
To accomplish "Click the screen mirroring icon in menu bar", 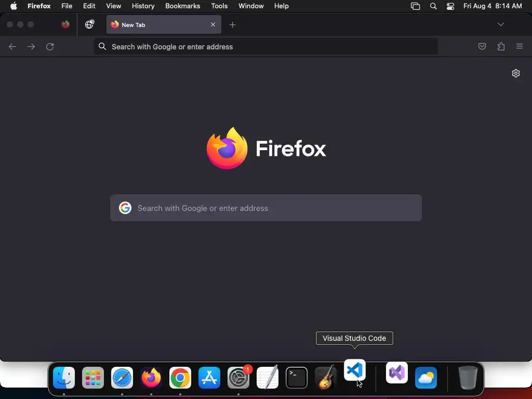I will pos(415,6).
